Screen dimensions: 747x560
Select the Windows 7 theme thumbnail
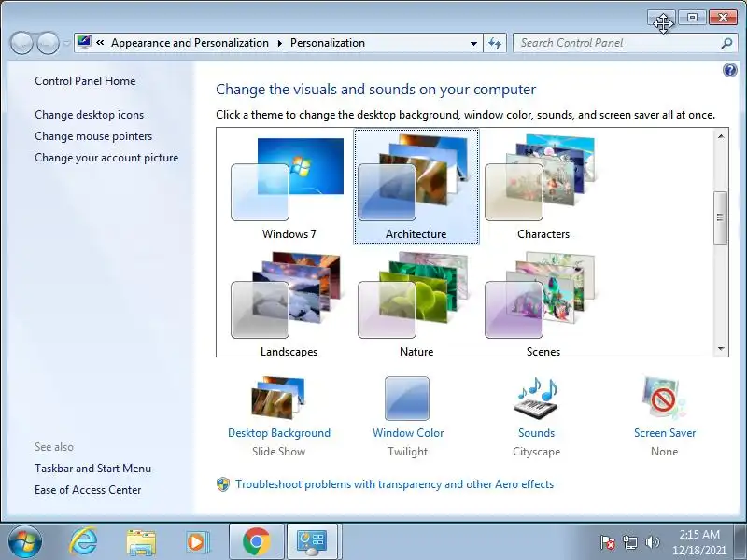coord(288,179)
